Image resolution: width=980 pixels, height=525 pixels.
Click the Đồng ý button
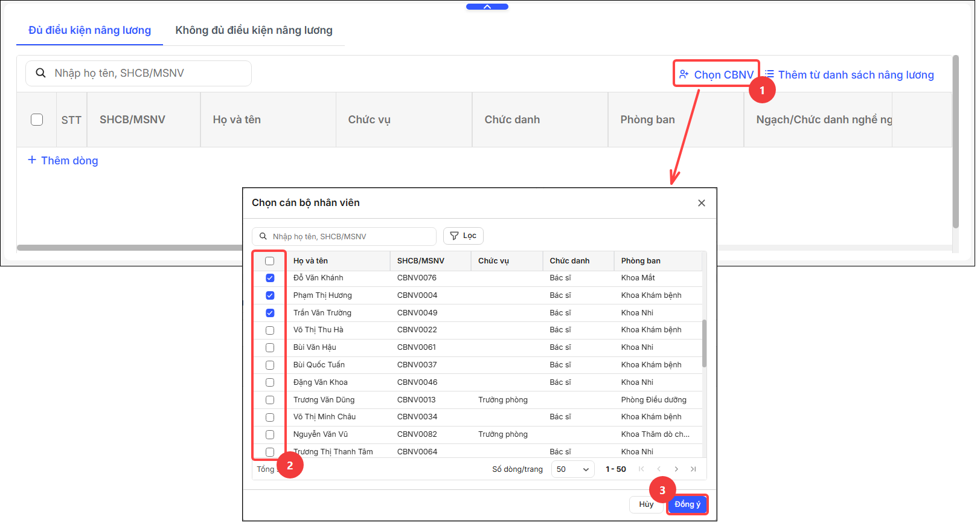point(687,504)
